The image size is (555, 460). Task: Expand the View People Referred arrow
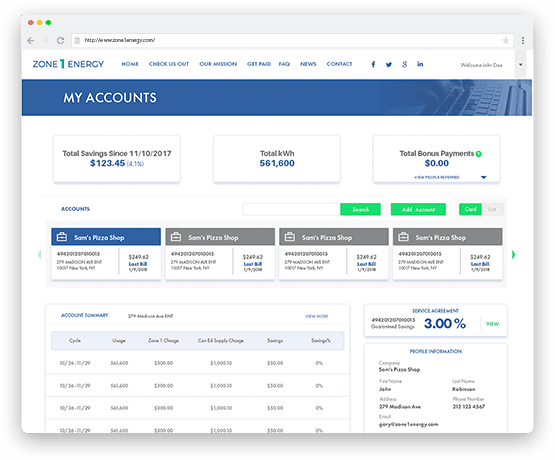point(484,177)
